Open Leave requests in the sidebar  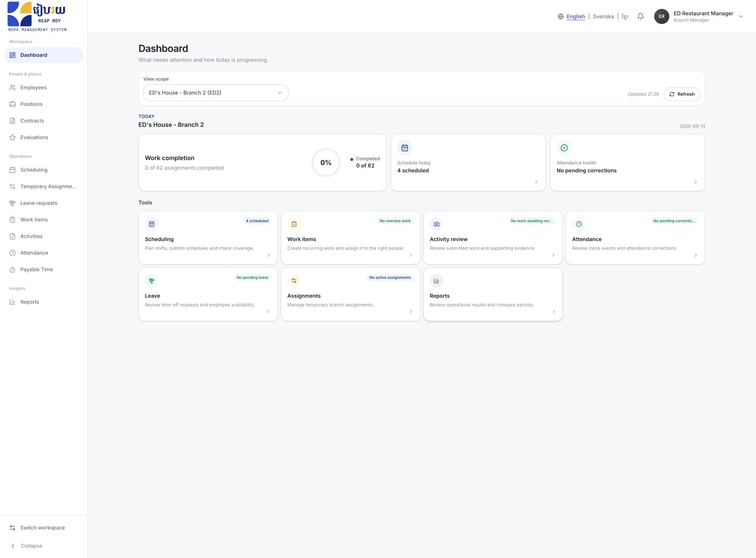point(43,203)
